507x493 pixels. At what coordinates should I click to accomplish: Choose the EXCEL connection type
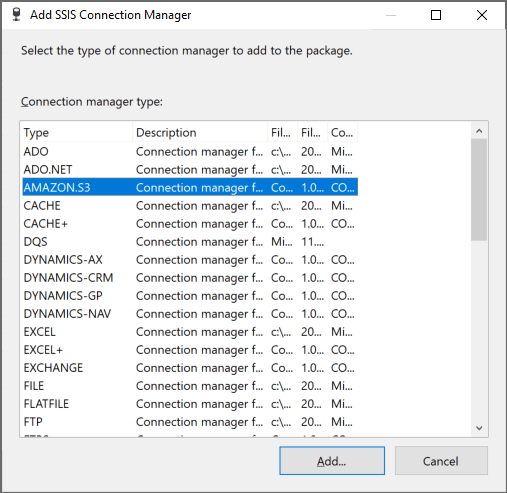pos(190,332)
